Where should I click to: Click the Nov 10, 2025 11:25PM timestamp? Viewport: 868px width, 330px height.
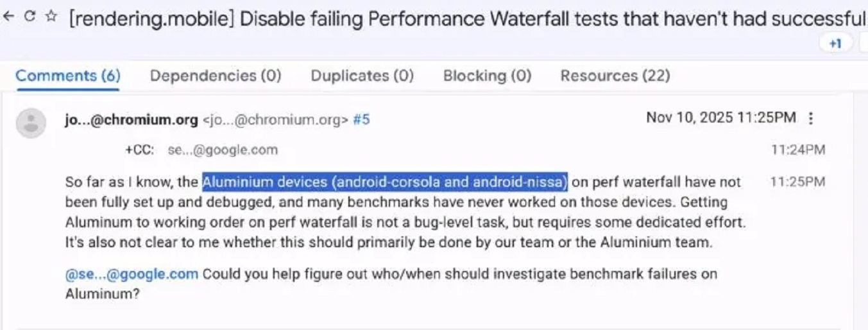[x=721, y=118]
